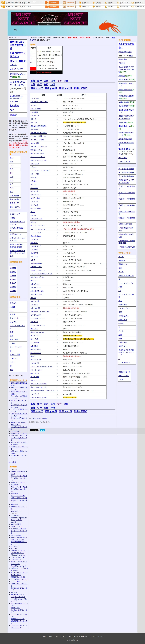Viewport: 145px width, 644px height.
Task: Open the なんのデータ？ entry
Action: pyautogui.click(x=36, y=195)
